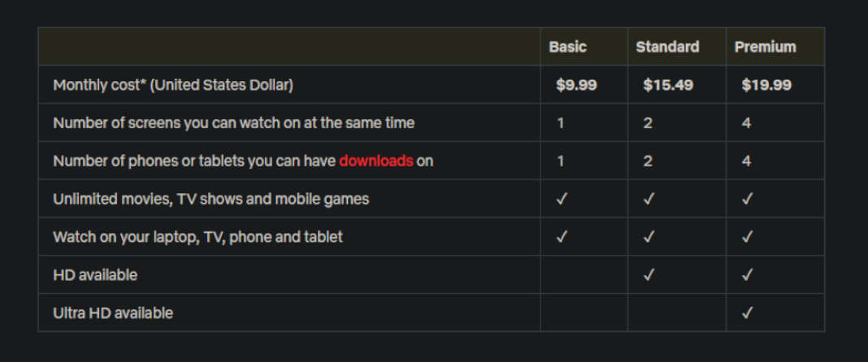The width and height of the screenshot is (868, 362).
Task: Click the $15.49 Standard monthly price
Action: point(668,85)
